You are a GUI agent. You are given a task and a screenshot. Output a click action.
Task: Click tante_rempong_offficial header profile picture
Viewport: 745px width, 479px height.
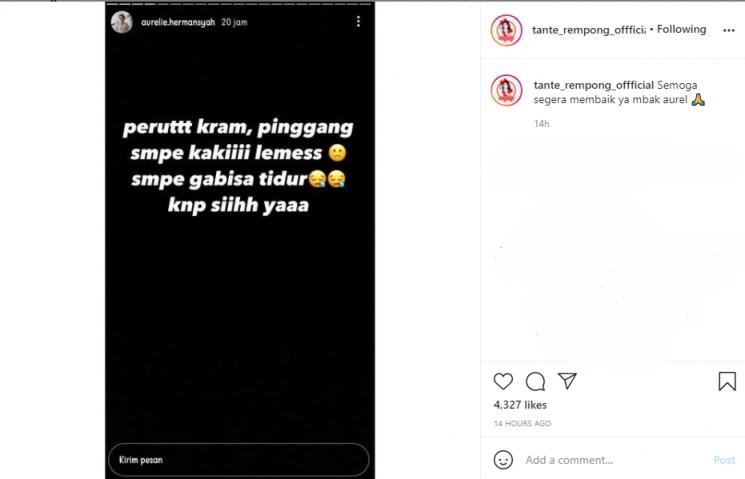click(x=506, y=30)
